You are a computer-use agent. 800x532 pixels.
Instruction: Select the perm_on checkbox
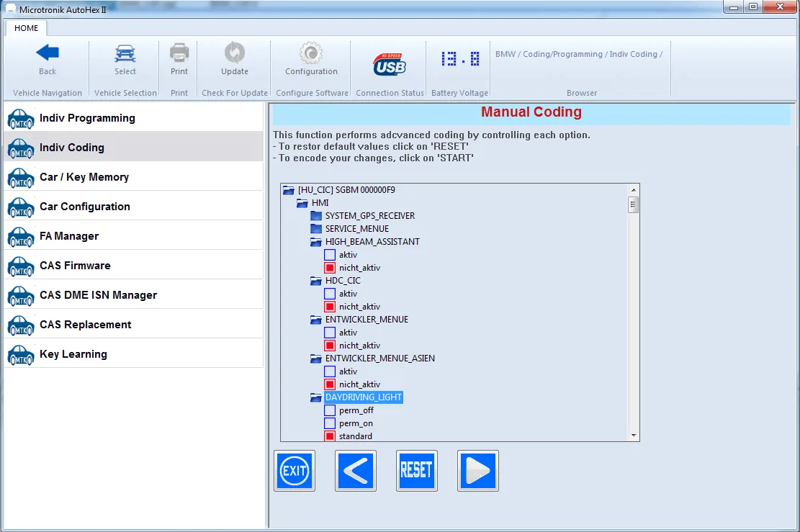[x=330, y=423]
